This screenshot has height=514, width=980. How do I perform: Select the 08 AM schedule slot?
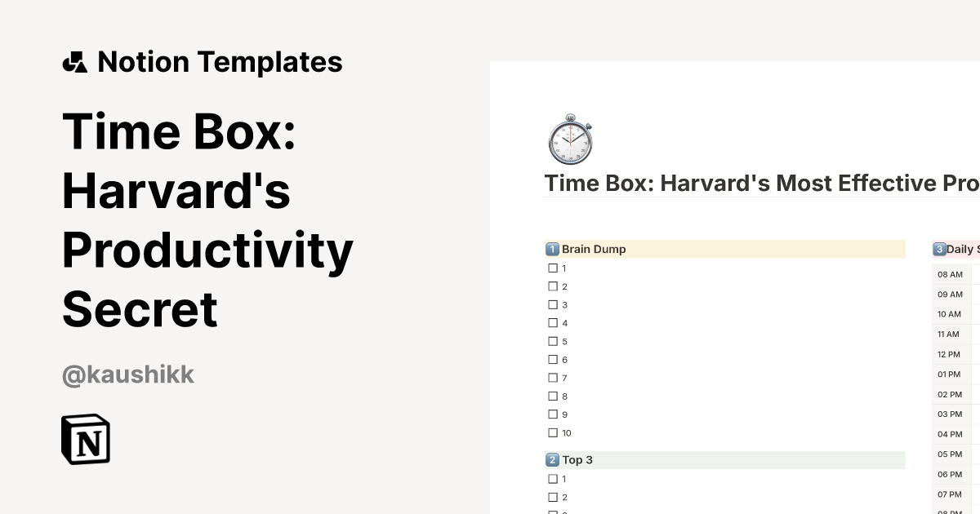(949, 274)
